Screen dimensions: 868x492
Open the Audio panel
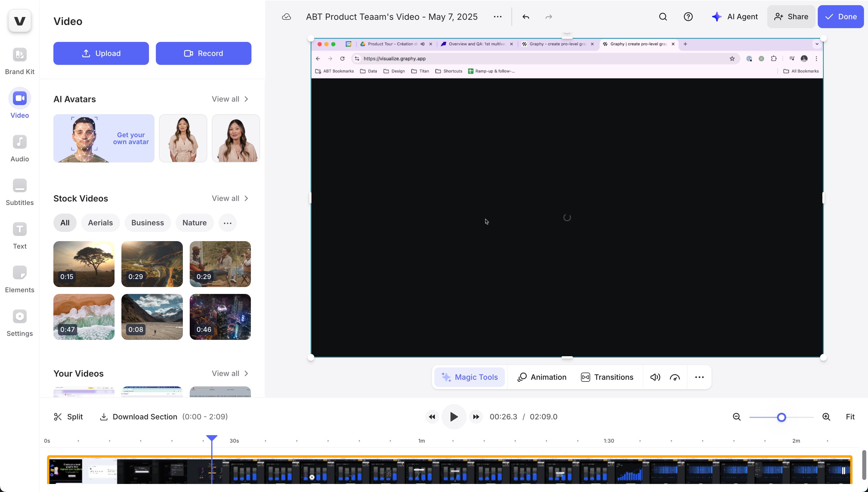20,149
